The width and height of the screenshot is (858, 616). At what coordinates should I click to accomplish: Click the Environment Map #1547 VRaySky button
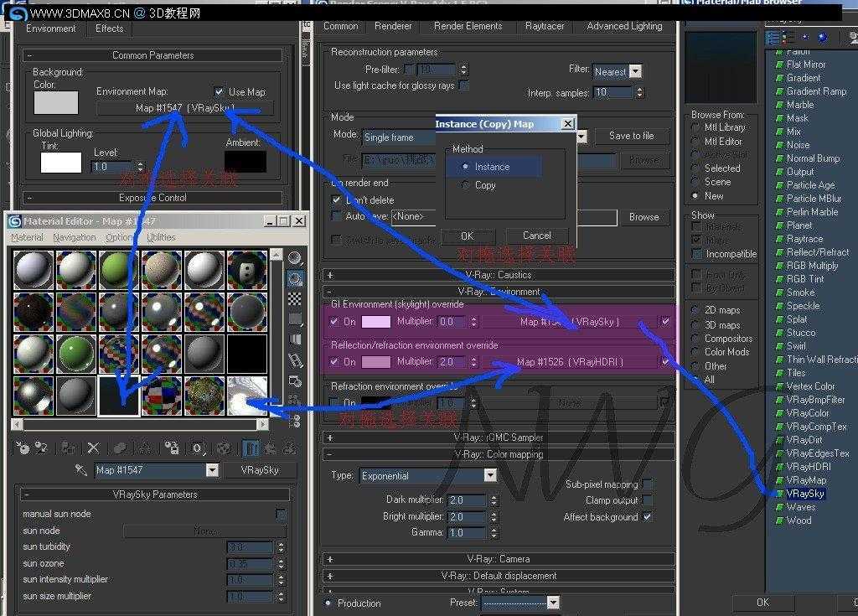click(x=185, y=108)
